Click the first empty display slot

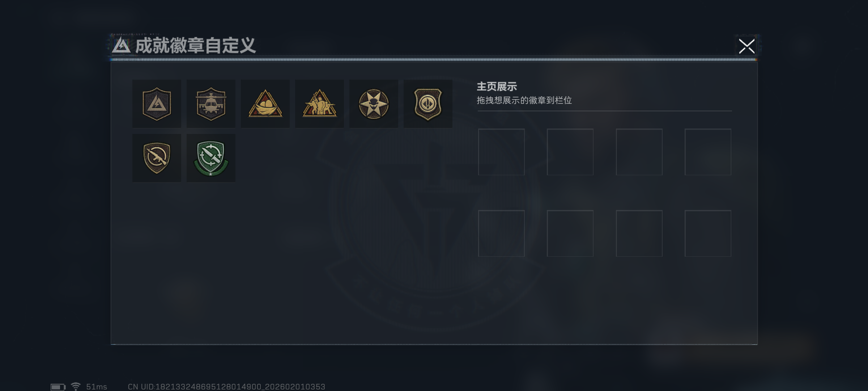click(x=501, y=152)
